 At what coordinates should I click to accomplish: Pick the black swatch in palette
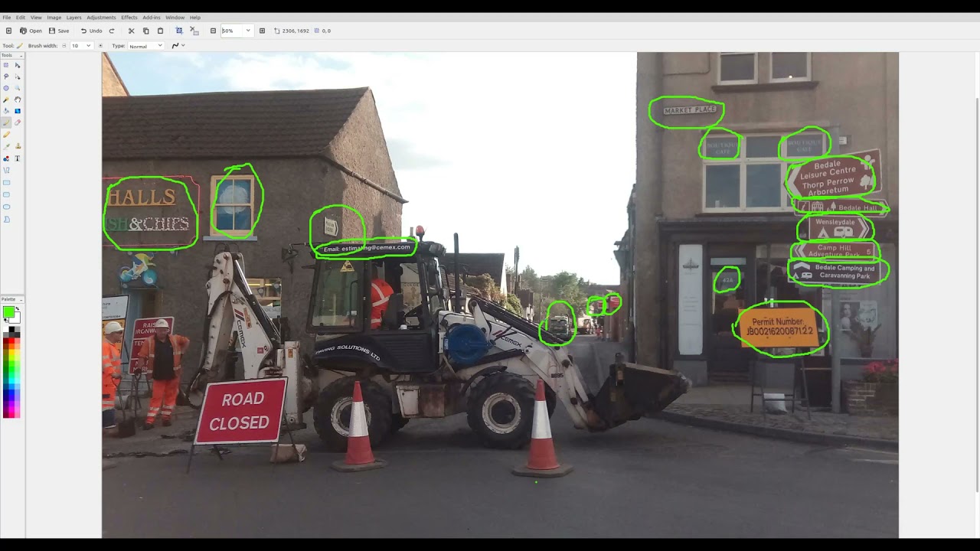pos(11,329)
